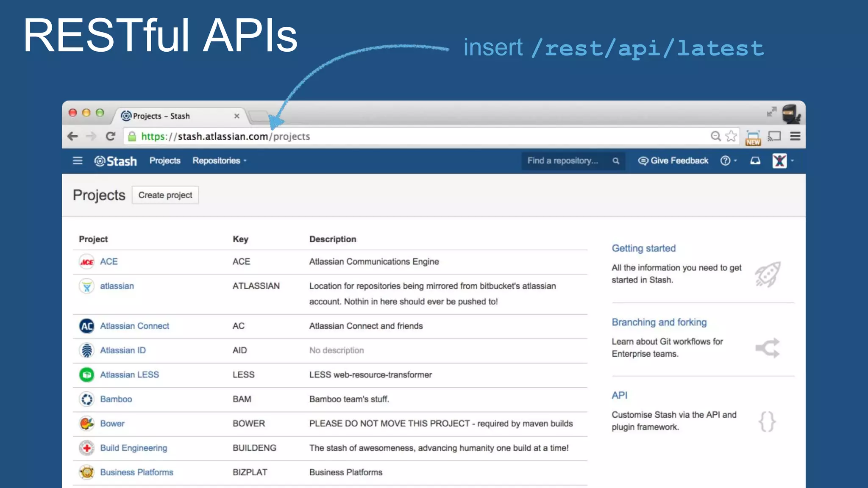Open the Projects navigation item
Screen dimensions: 868x488
point(165,161)
